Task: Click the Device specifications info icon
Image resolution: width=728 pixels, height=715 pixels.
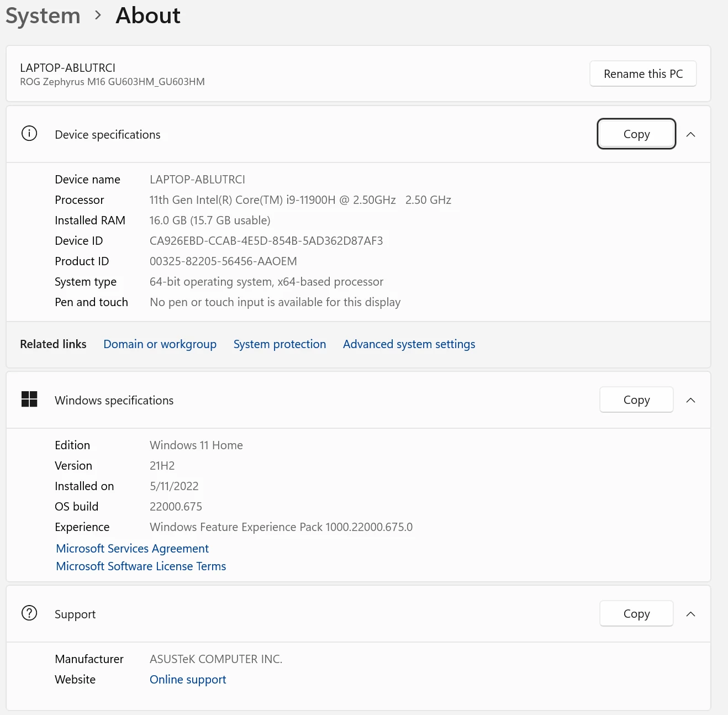Action: point(29,134)
